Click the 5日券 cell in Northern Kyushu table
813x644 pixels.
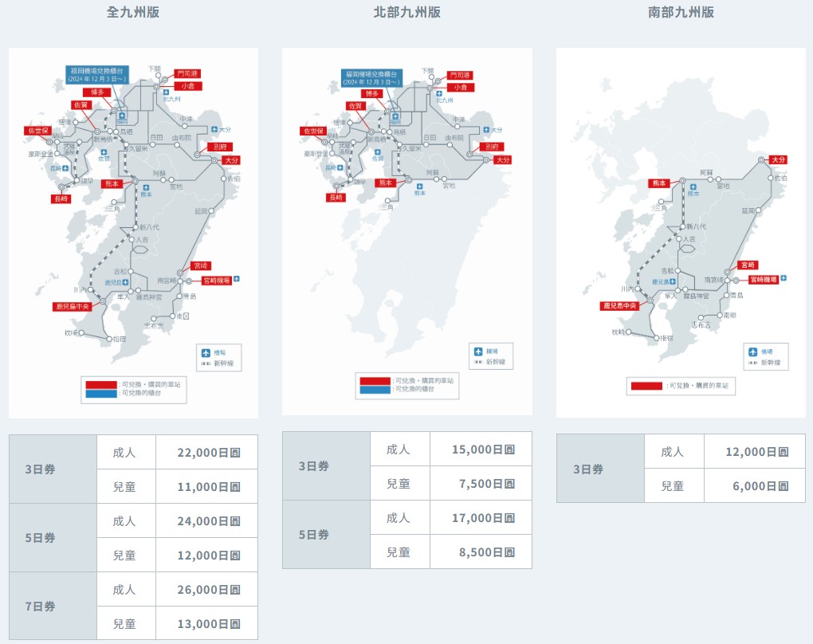click(x=326, y=534)
